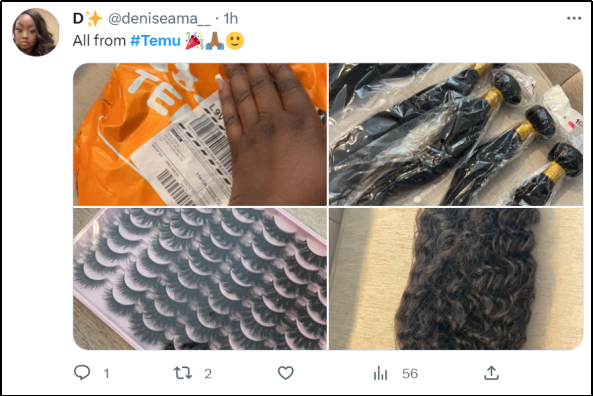
Task: Open the curly hair bundle photo
Action: coord(456,279)
